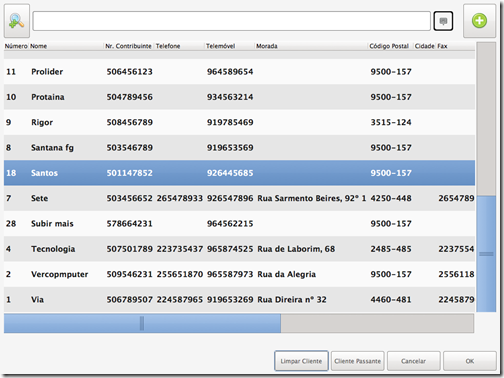Select the Subir mais row
The width and height of the screenshot is (504, 378).
coord(239,224)
